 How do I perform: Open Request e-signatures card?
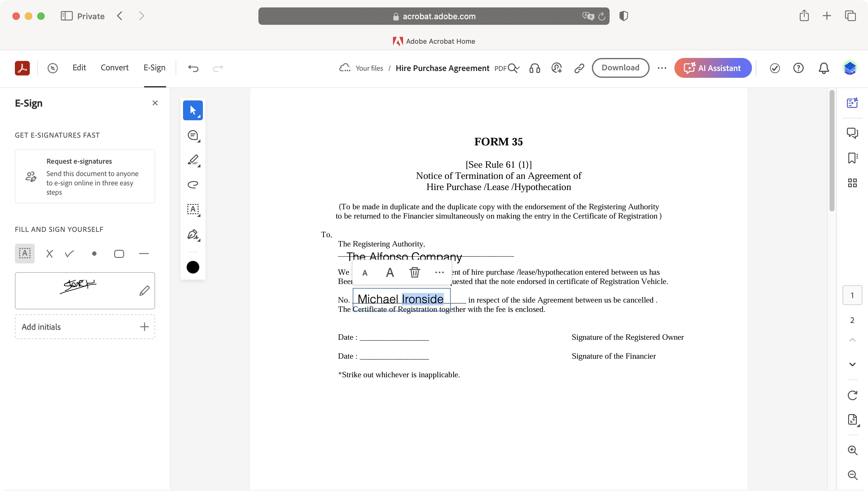click(x=85, y=176)
